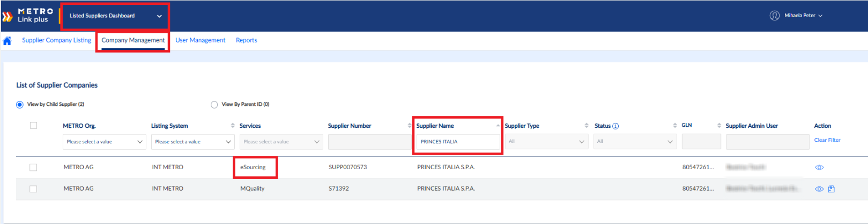Click supplier number 571392
868x224 pixels.
click(339, 189)
